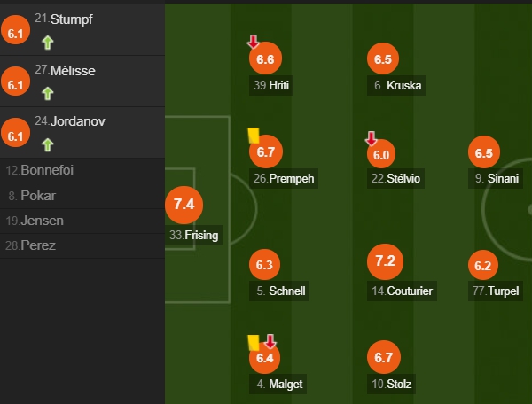This screenshot has width=532, height=404.
Task: Open 5. Schnell player label
Action: tap(279, 291)
